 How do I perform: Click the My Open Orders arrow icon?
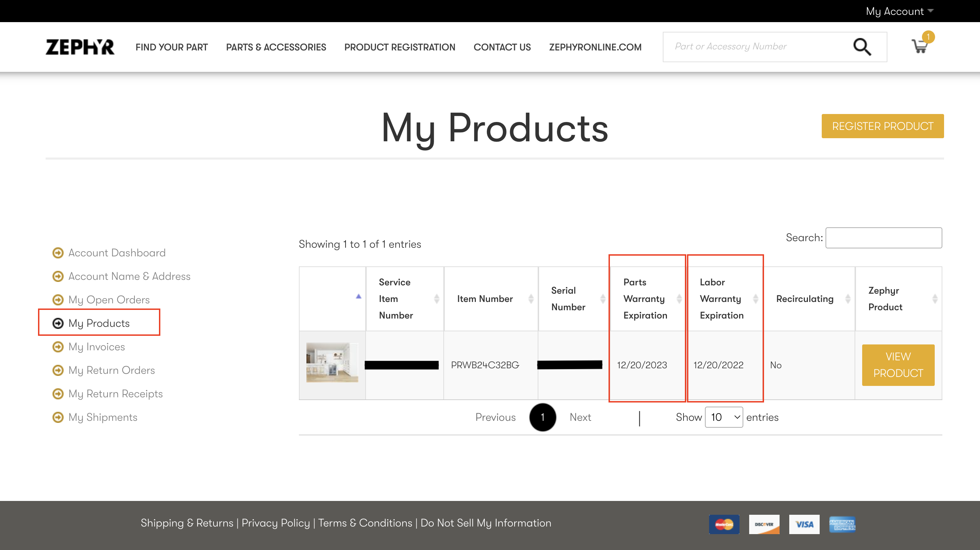tap(58, 300)
